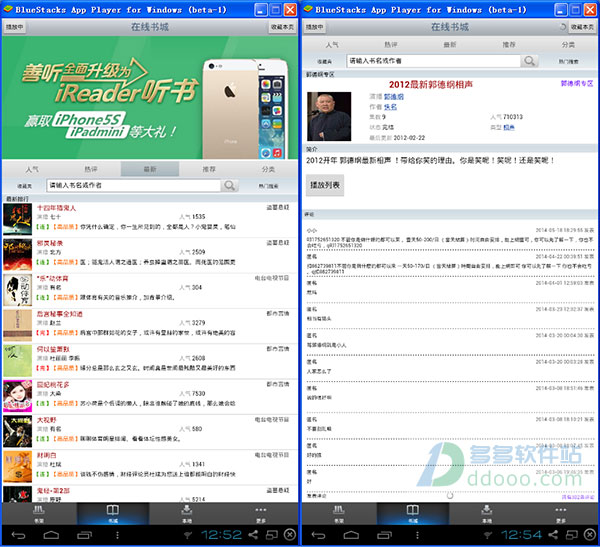The height and width of the screenshot is (547, 600).
Task: Click the performer portrait photo
Action: pyautogui.click(x=329, y=116)
